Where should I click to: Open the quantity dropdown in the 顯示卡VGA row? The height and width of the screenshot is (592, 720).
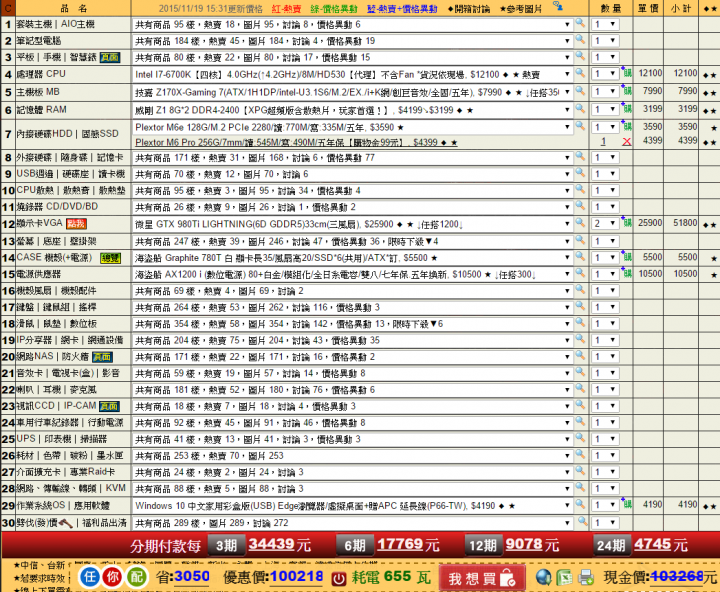click(605, 224)
